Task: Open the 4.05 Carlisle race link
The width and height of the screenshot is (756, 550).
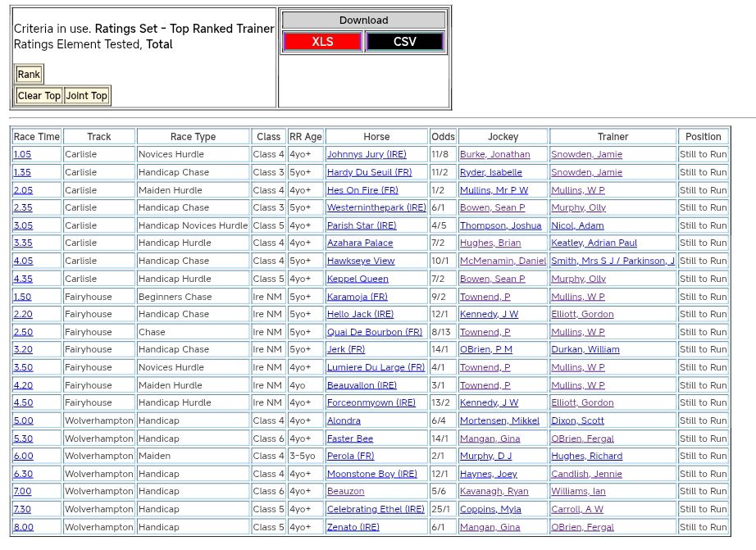Action: [x=22, y=261]
